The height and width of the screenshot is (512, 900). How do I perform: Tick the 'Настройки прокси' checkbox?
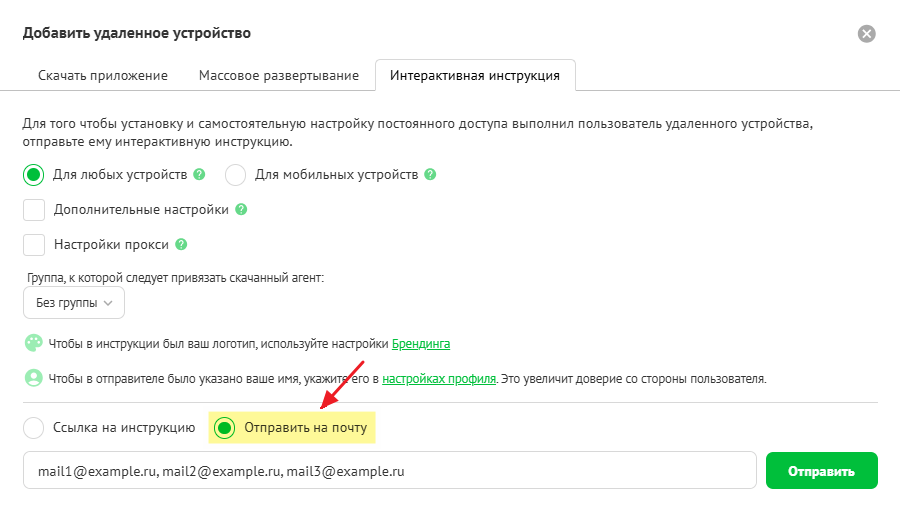click(x=34, y=244)
